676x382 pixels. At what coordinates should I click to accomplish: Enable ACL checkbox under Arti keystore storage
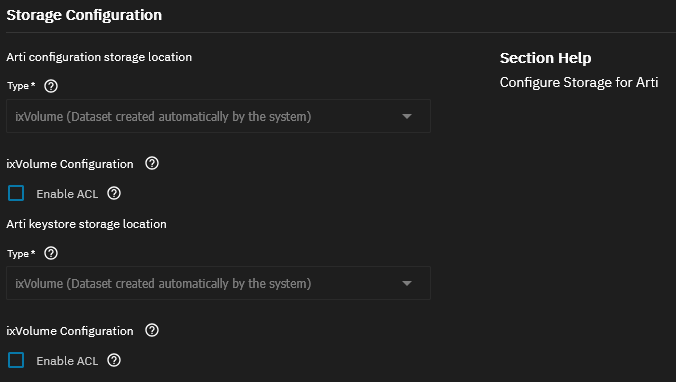click(16, 360)
